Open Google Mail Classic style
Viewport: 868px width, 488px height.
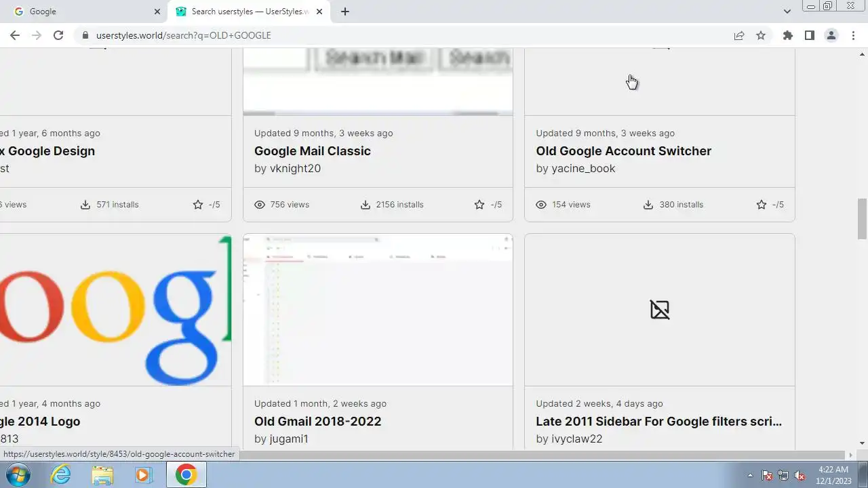point(313,150)
